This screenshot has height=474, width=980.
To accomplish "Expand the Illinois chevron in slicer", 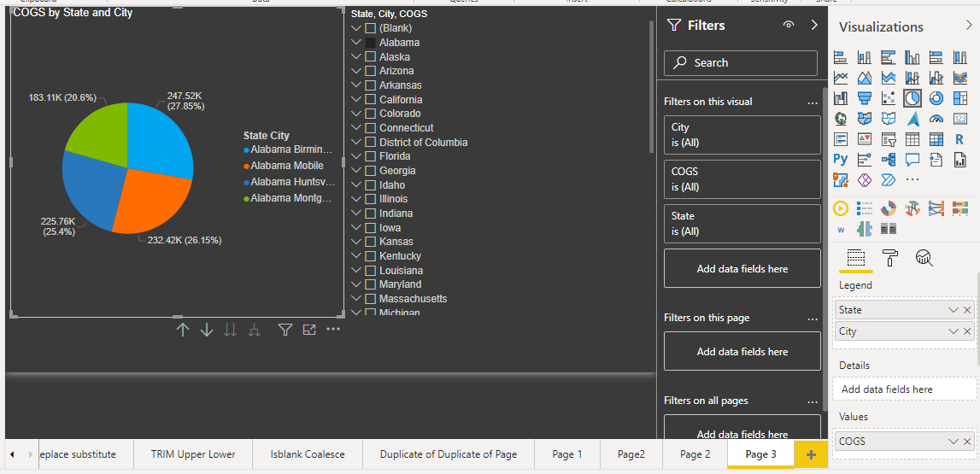I will pos(356,199).
